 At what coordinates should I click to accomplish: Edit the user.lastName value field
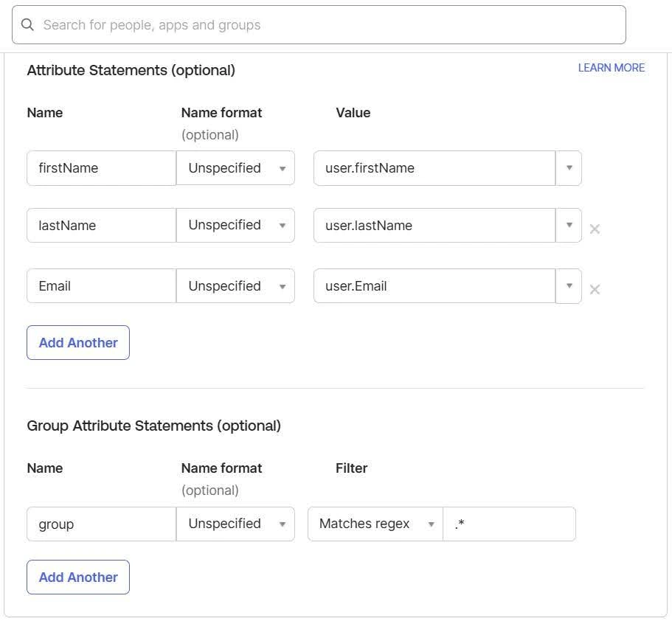click(x=434, y=226)
